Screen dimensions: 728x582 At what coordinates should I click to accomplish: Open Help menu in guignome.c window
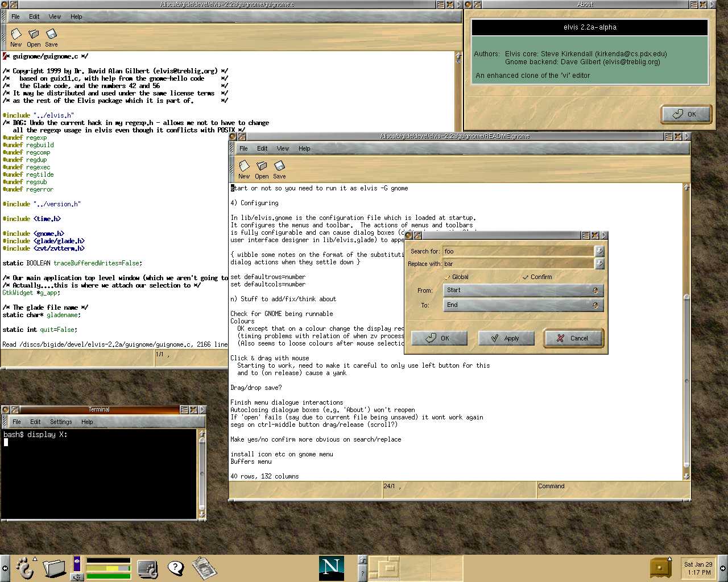76,16
